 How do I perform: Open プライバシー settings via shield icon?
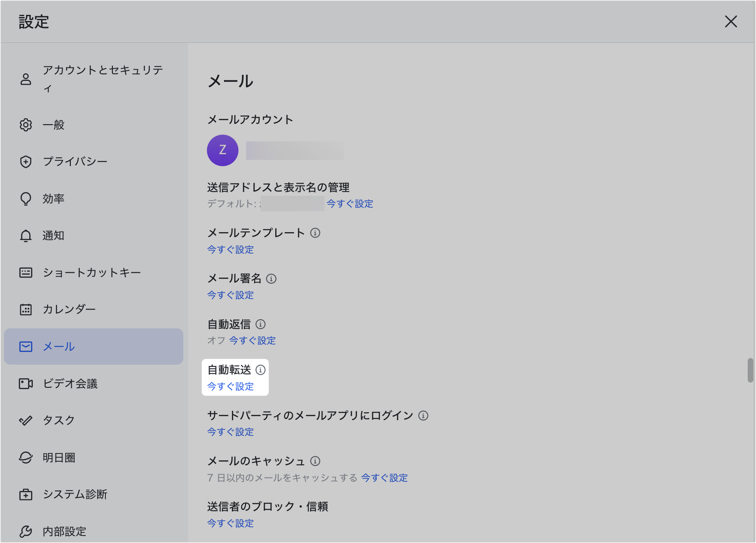[25, 162]
